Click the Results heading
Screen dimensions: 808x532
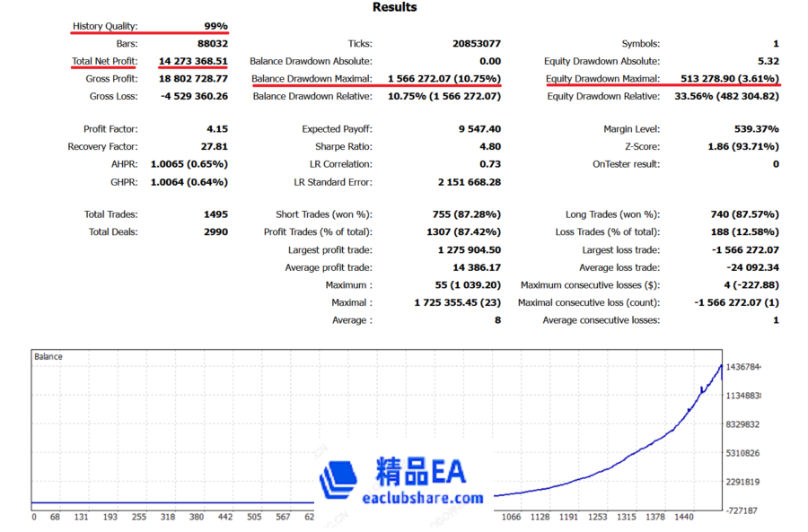(x=394, y=7)
